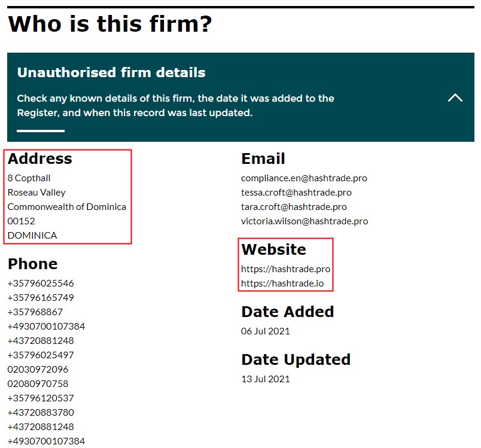Screen dimensions: 481x448
Task: Click the '8 Copthall' address line
Action: click(29, 178)
